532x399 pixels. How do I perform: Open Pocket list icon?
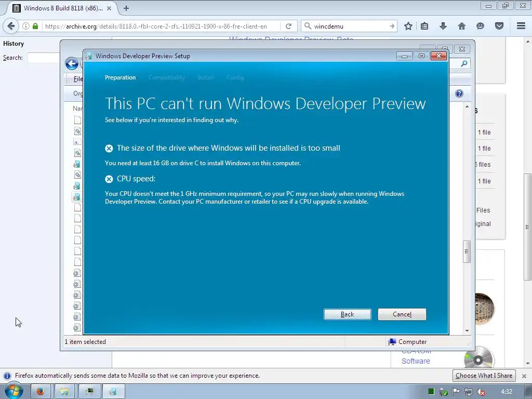pyautogui.click(x=499, y=26)
